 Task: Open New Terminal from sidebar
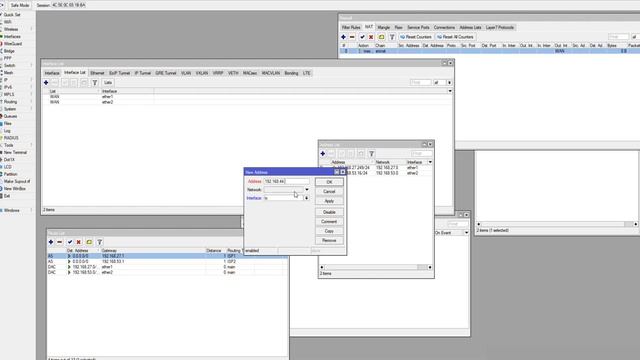pyautogui.click(x=15, y=152)
